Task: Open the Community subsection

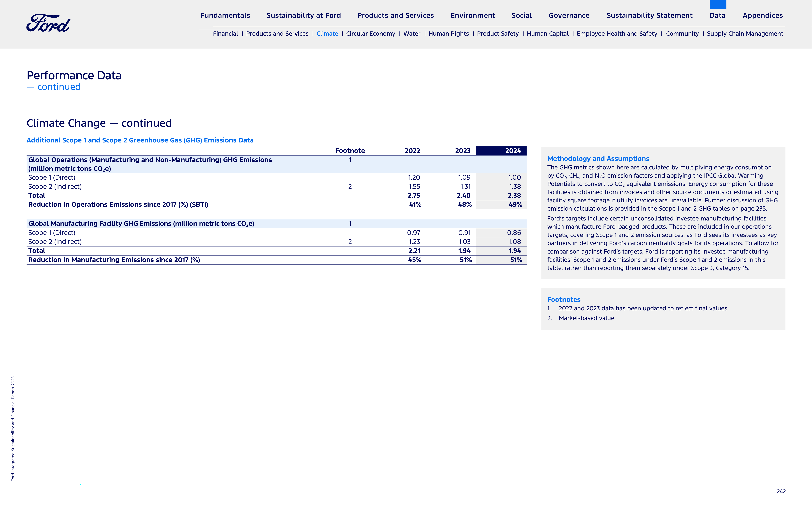Action: (682, 34)
